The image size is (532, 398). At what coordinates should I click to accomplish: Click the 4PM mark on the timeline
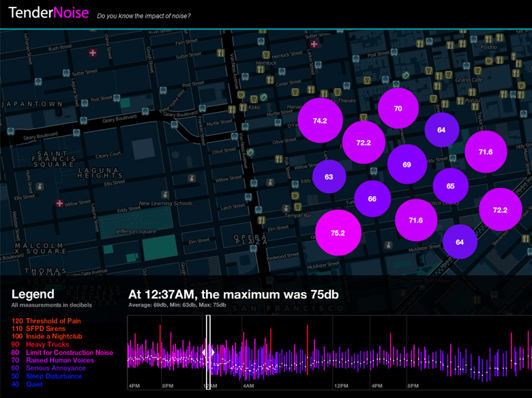(x=134, y=386)
